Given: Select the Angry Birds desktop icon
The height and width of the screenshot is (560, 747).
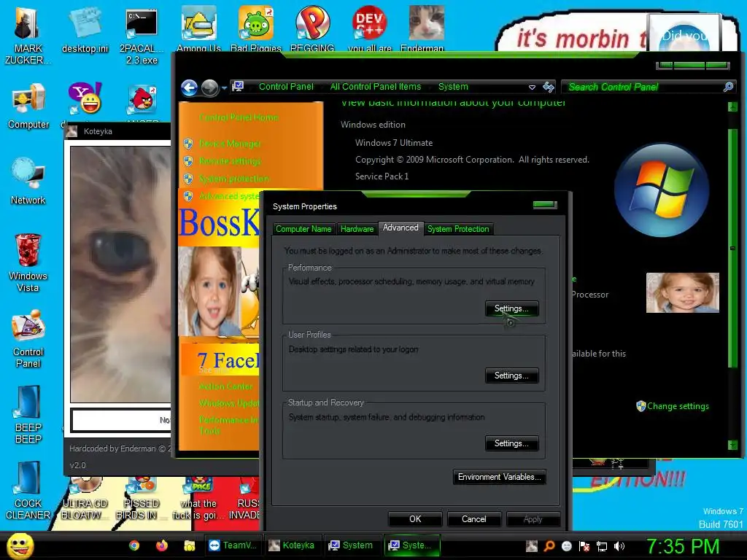Looking at the screenshot, I should tap(142, 100).
